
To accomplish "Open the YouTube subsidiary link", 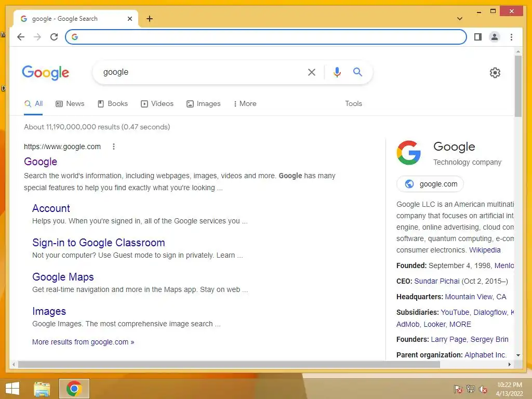I will click(455, 312).
